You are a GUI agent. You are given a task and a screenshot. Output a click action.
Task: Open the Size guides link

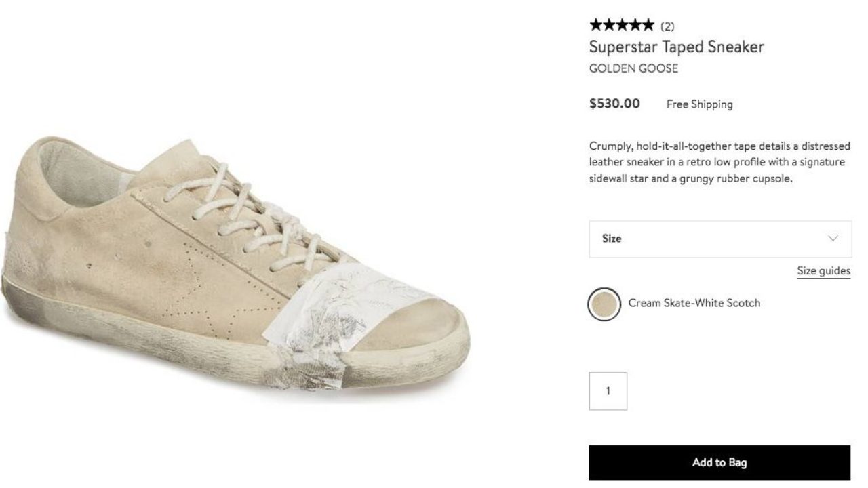823,271
